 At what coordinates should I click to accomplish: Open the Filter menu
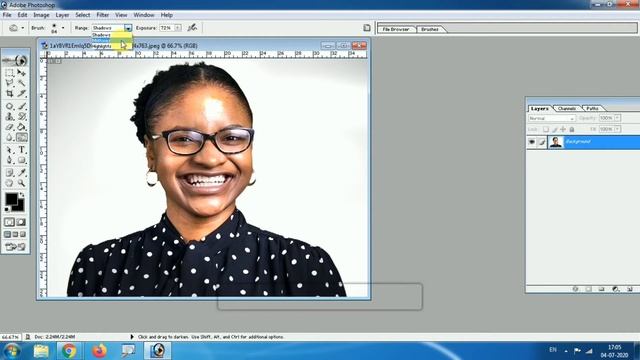102,15
